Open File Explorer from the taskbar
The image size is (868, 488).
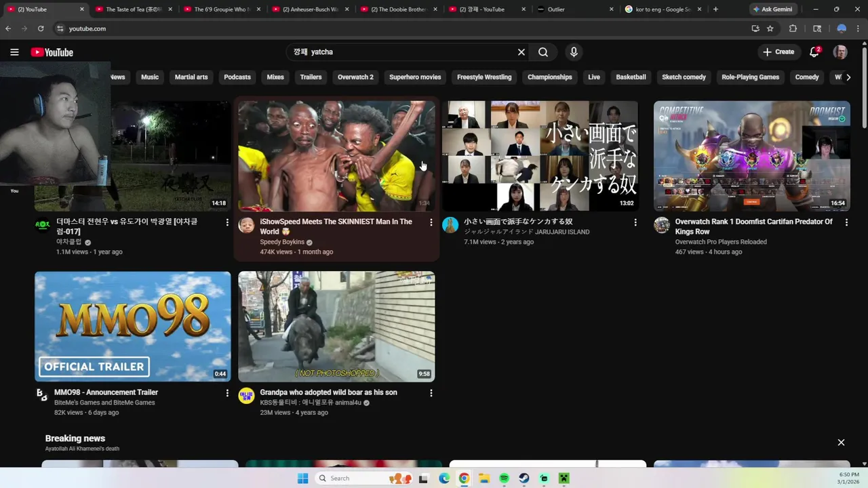pyautogui.click(x=484, y=479)
